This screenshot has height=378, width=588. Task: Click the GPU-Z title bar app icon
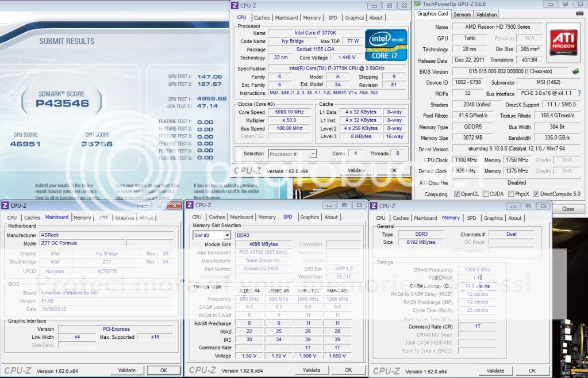(417, 4)
